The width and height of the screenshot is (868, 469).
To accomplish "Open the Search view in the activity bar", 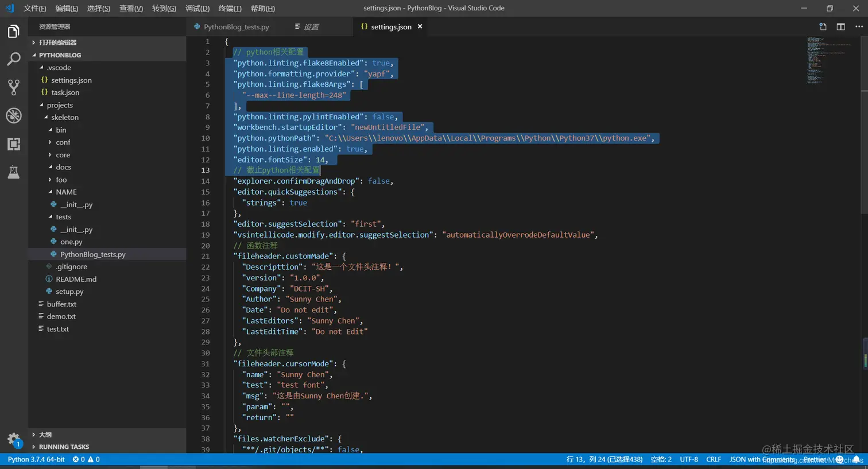I will [x=14, y=59].
